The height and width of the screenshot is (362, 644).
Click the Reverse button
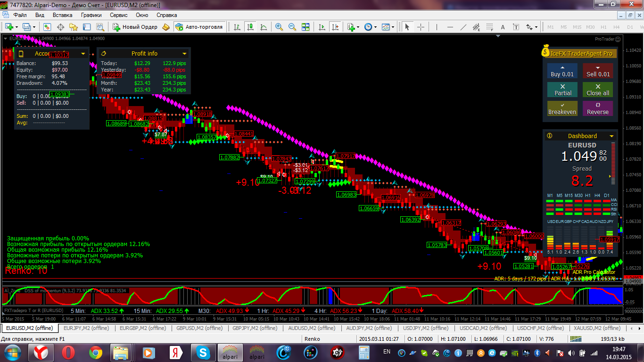click(x=598, y=108)
